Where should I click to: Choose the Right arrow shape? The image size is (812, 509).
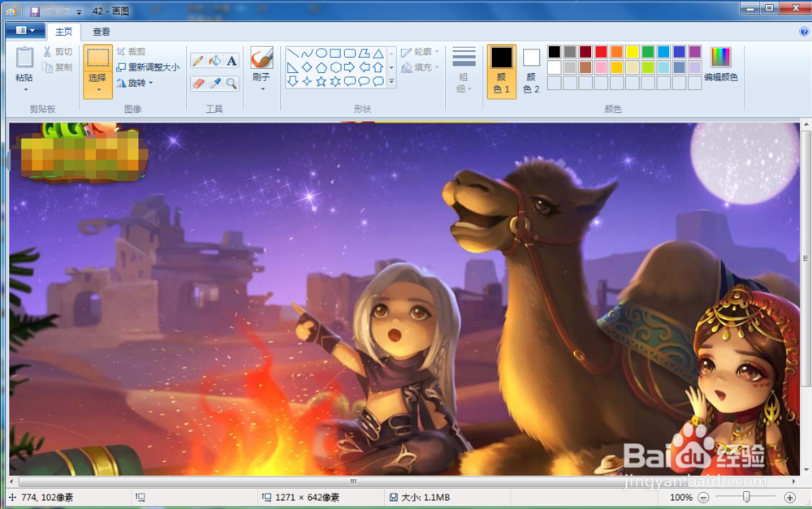pos(350,67)
